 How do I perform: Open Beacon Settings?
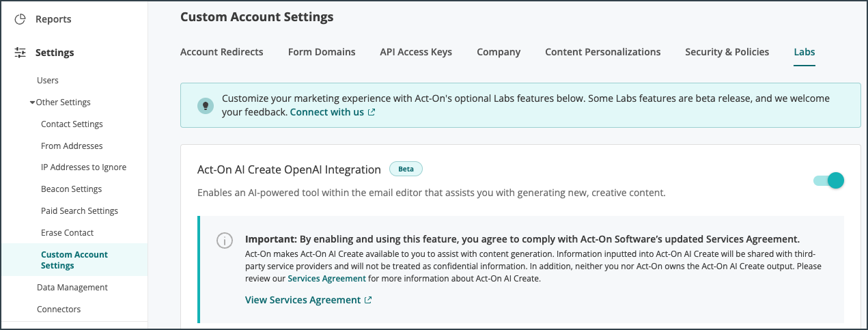point(71,189)
